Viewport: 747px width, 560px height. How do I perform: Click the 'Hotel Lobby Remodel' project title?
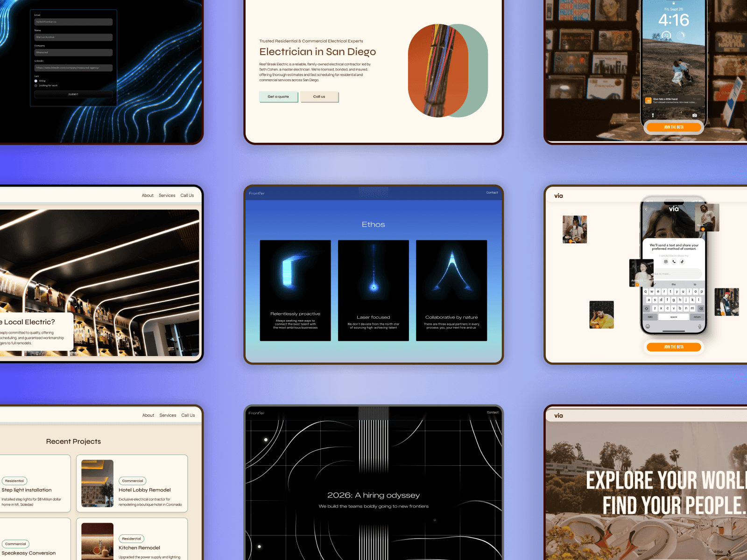(x=145, y=490)
